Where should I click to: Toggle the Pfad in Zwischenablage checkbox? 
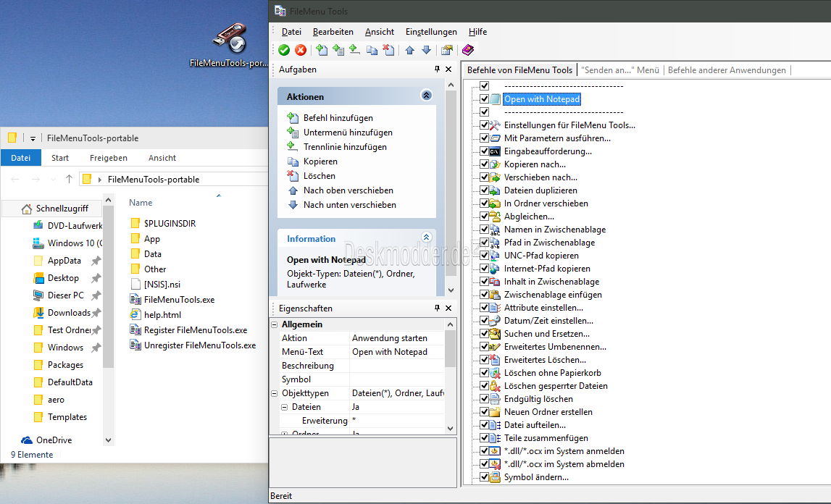484,243
